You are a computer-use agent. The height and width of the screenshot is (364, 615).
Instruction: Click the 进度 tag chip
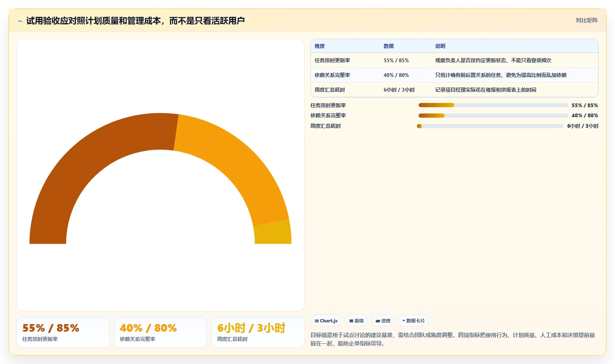click(x=383, y=321)
